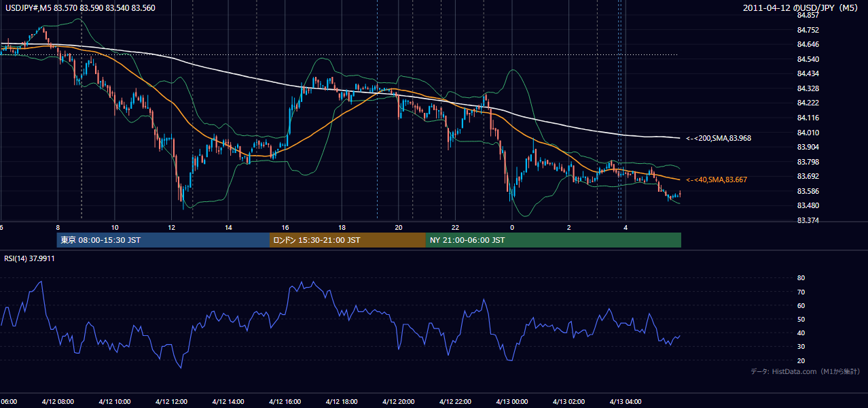This screenshot has height=408, width=868.
Task: Click hour label 18 under price chart
Action: click(x=342, y=228)
